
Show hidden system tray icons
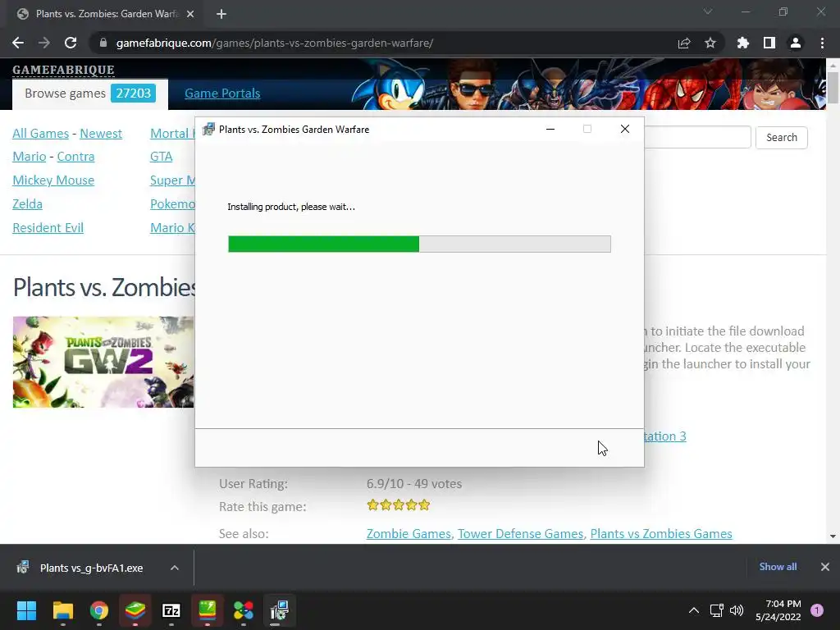694,610
